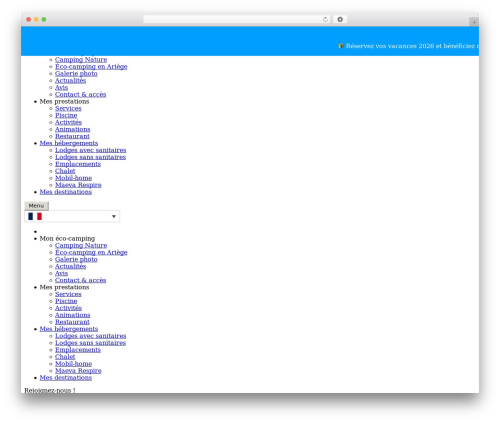Open Animations link above the Menu button
Screen dimensions: 500x423
click(x=72, y=129)
